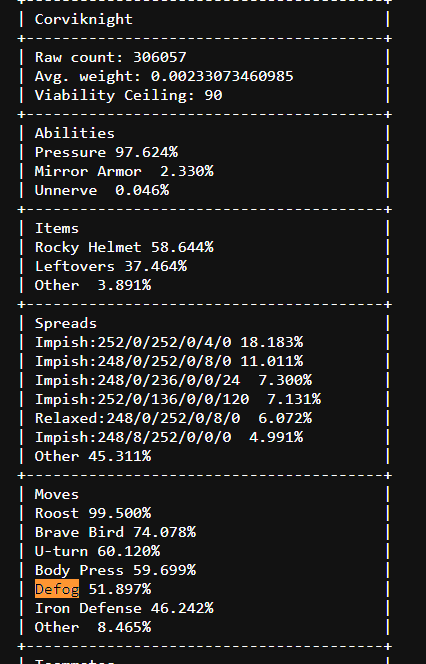Click the Mirror Armor 2.330% entry
The height and width of the screenshot is (664, 426).
click(124, 171)
